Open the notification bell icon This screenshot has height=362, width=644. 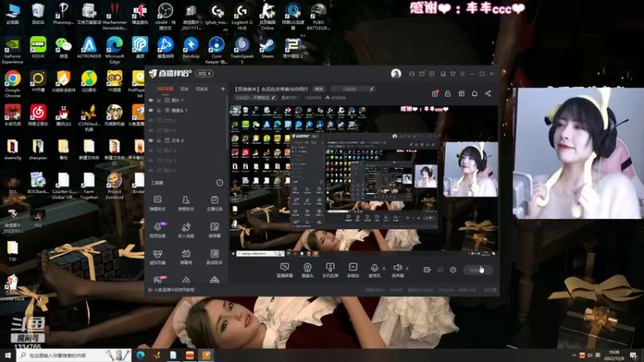(x=474, y=93)
